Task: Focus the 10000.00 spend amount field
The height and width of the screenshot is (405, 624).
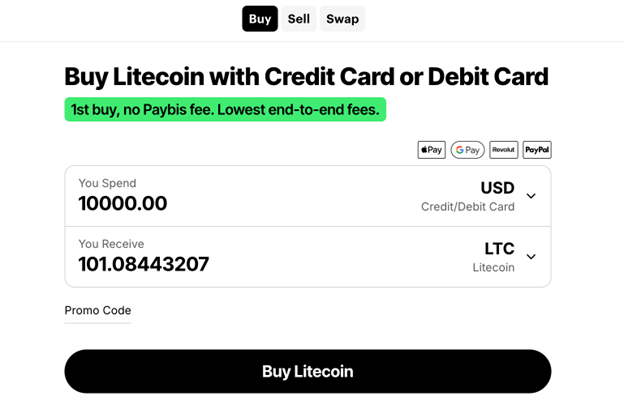Action: [x=123, y=204]
